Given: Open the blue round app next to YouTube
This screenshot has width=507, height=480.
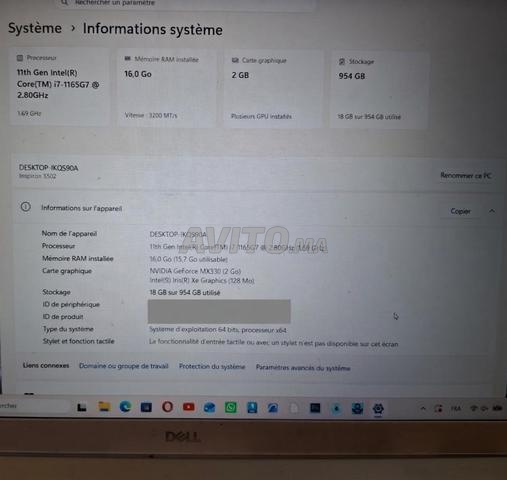Looking at the screenshot, I should (x=210, y=408).
